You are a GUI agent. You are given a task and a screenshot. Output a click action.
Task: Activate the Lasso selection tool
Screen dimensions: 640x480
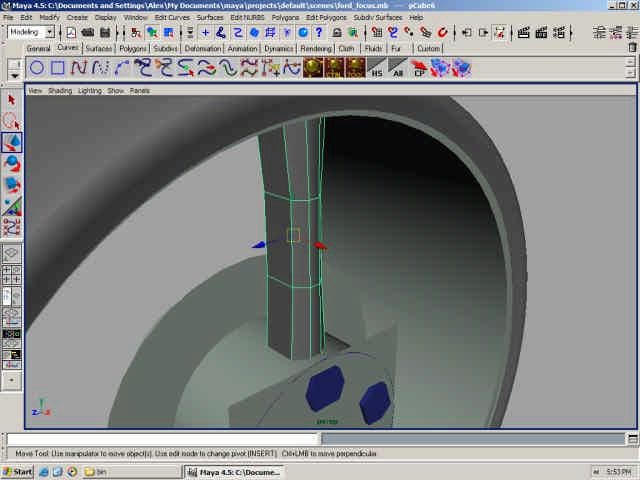click(12, 121)
